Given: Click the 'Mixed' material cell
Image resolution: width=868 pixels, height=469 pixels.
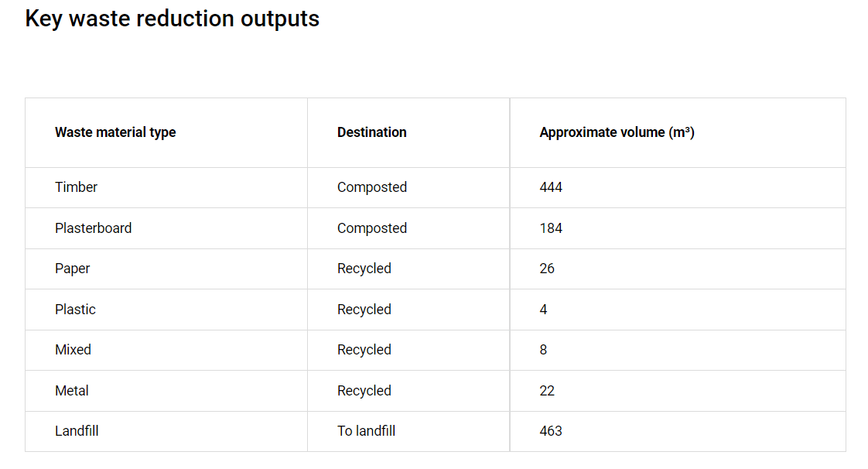Looking at the screenshot, I should coord(73,350).
